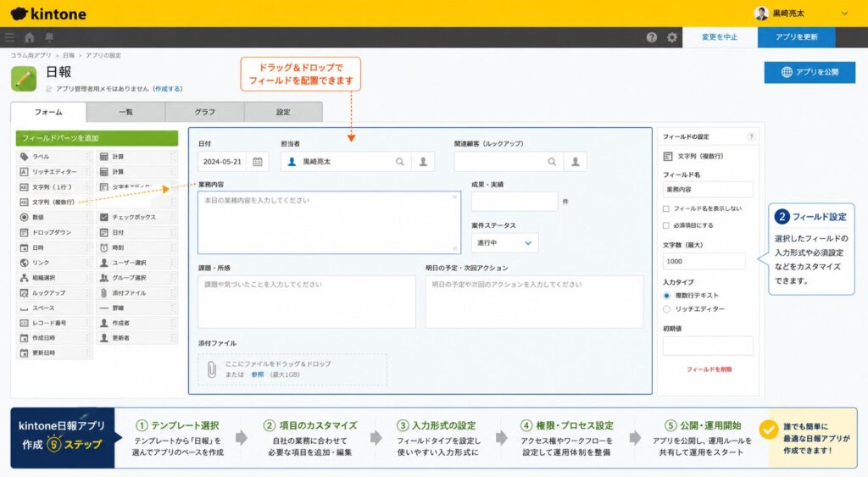Click the 参照 file browse link

point(258,374)
